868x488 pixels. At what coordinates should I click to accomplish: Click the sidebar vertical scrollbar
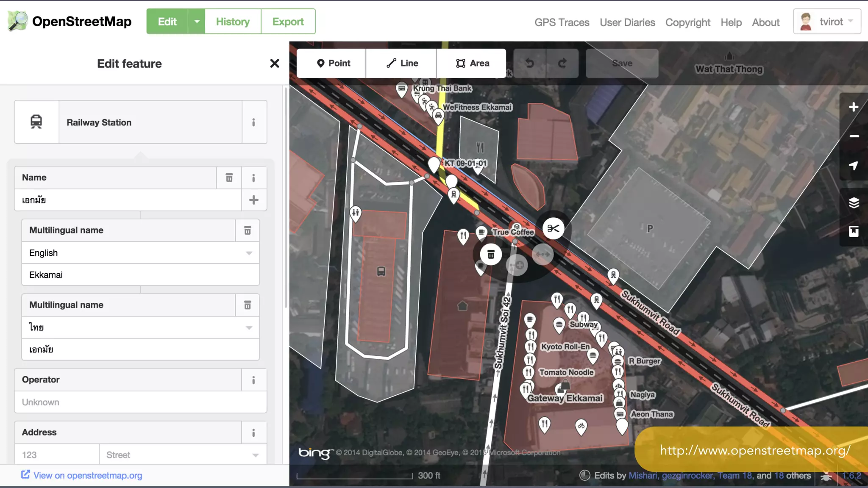tap(286, 197)
